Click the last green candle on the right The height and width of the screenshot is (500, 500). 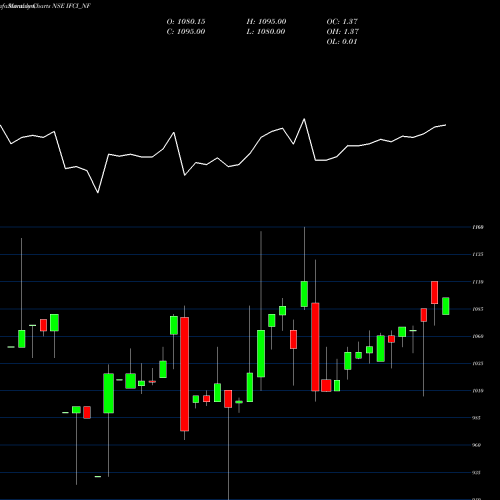click(446, 306)
